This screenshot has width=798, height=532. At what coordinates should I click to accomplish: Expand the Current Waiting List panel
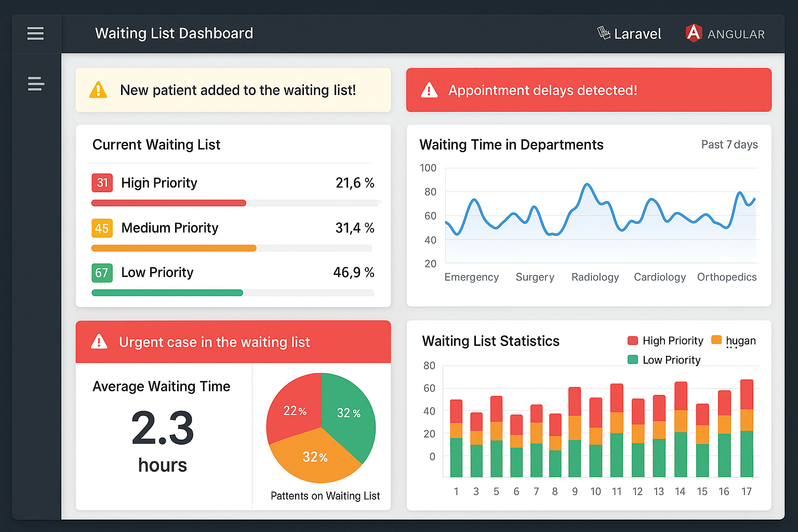tap(156, 144)
